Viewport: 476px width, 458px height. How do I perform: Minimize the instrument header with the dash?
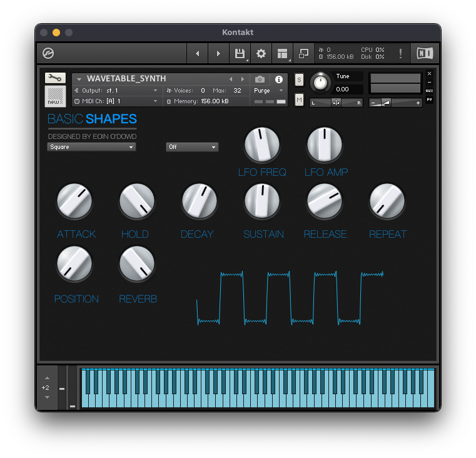tap(429, 83)
